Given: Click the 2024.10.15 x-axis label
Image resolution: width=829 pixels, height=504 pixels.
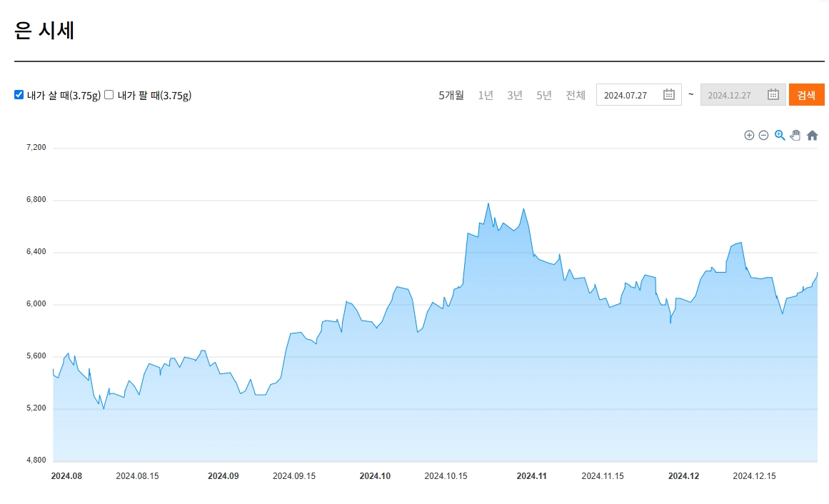Looking at the screenshot, I should (x=446, y=476).
